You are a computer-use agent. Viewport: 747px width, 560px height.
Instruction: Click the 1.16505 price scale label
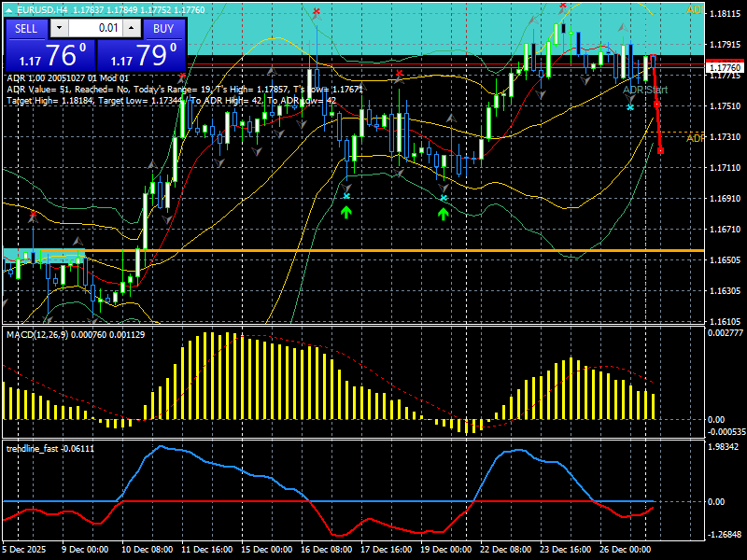tap(726, 260)
